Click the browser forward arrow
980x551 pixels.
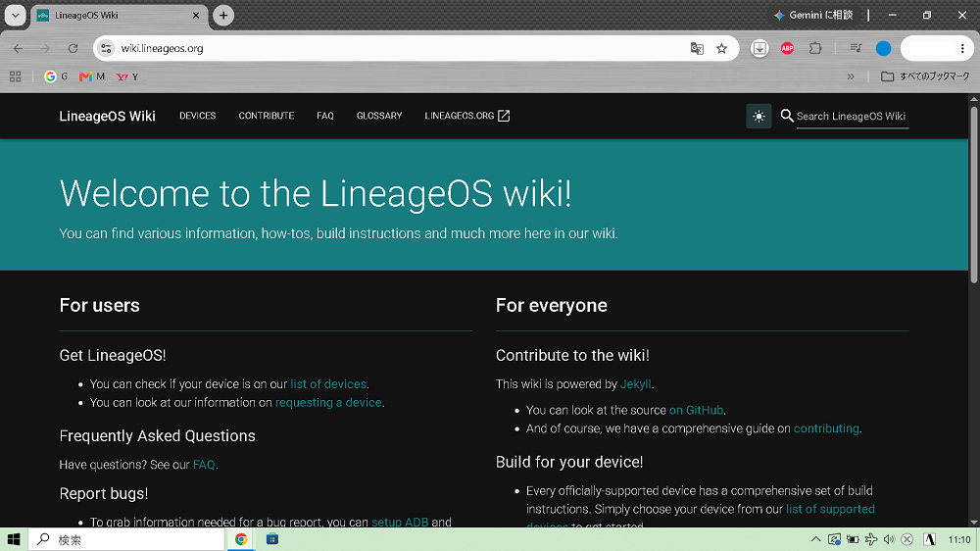point(45,48)
